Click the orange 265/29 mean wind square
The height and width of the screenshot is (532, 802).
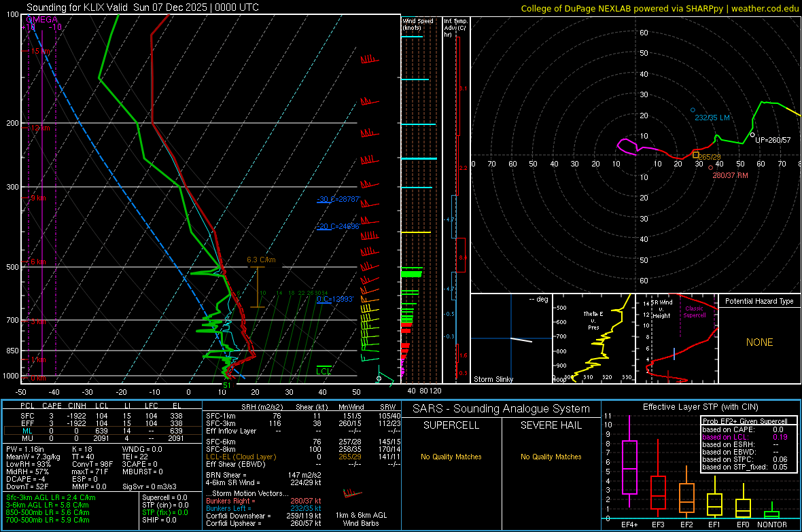pyautogui.click(x=695, y=154)
